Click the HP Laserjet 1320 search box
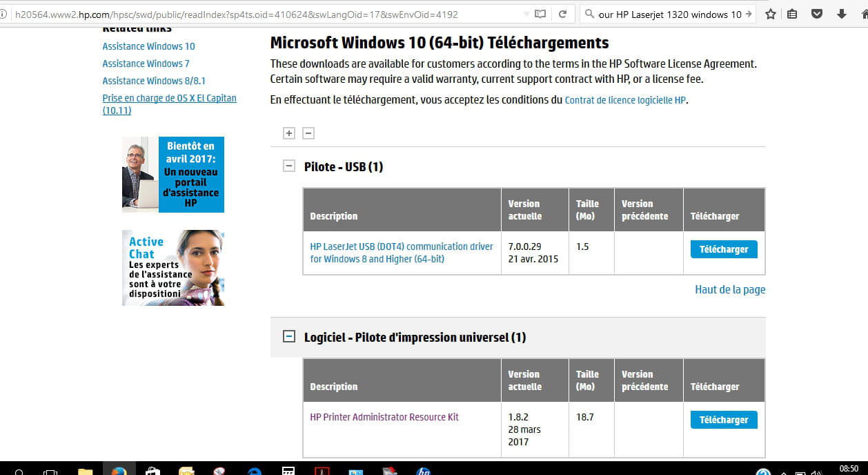This screenshot has width=868, height=475. pyautogui.click(x=669, y=14)
